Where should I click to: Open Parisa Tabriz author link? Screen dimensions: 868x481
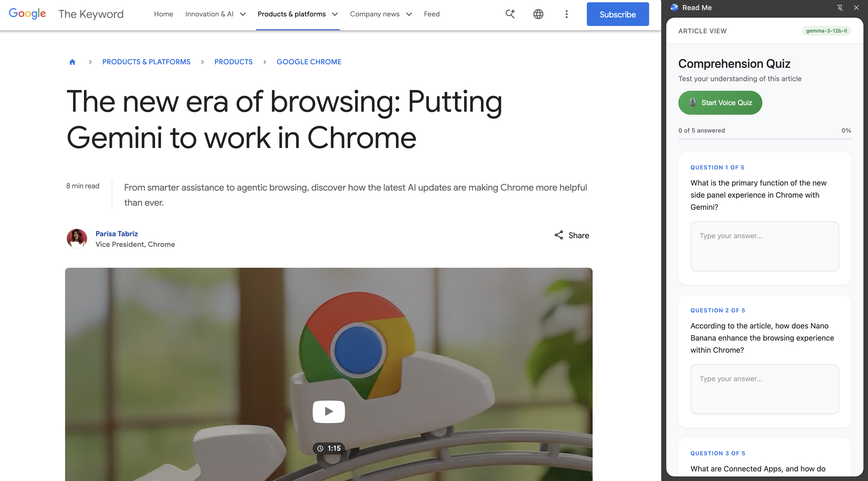pos(117,234)
